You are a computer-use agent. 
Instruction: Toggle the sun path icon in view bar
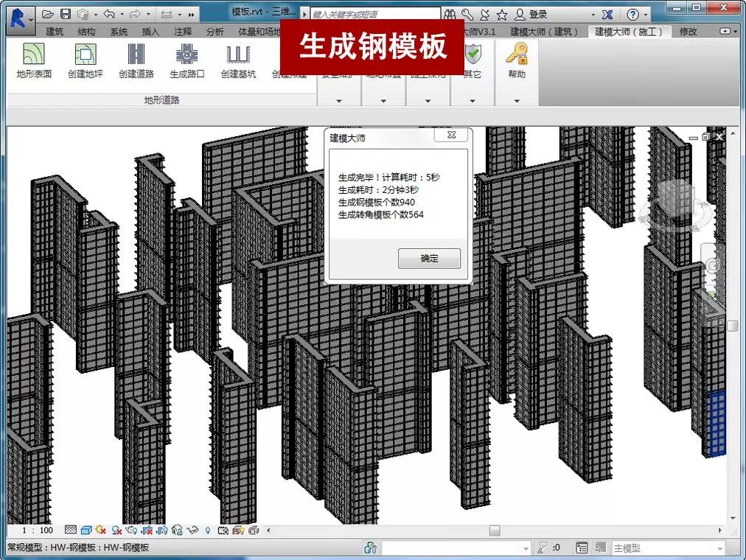(x=100, y=530)
